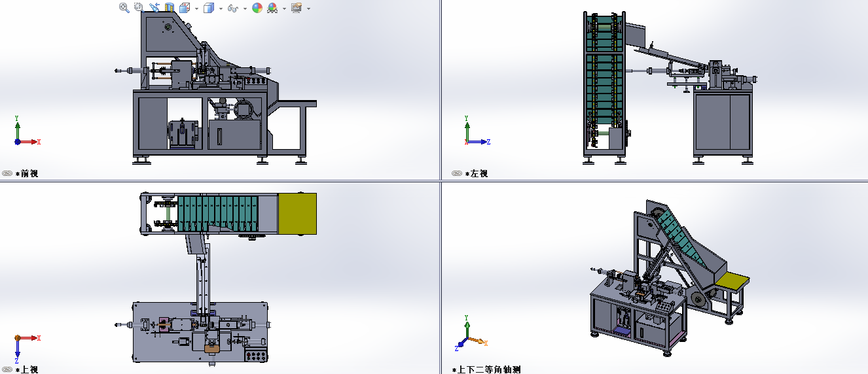Select the Zoom to Area tool
The image size is (868, 374).
[139, 8]
